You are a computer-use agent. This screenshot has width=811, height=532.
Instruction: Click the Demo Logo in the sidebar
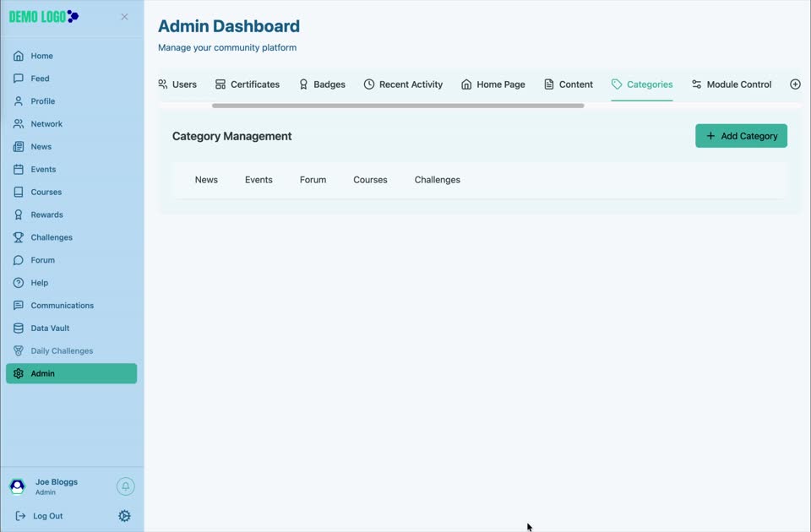coord(44,17)
